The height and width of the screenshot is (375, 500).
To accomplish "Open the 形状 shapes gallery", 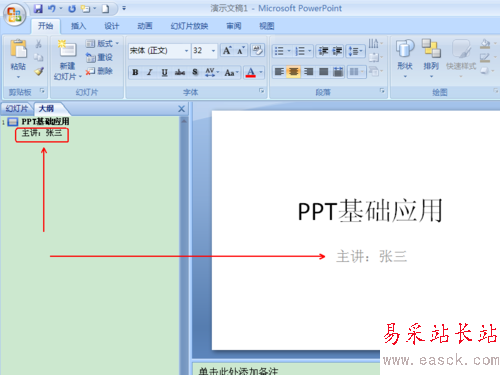I will pos(405,58).
